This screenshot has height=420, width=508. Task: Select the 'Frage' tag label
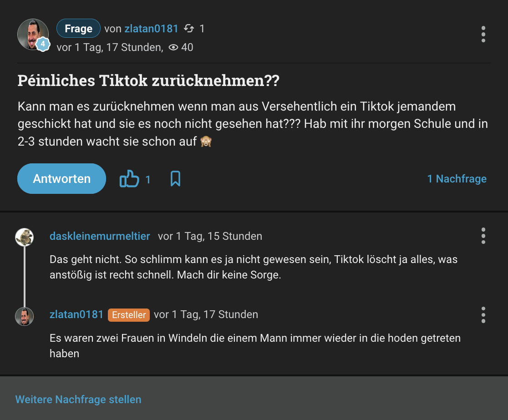click(x=78, y=29)
